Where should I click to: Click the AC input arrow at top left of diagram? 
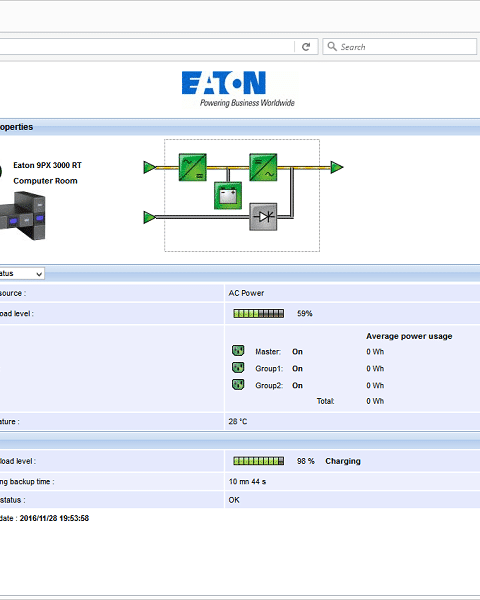[150, 167]
